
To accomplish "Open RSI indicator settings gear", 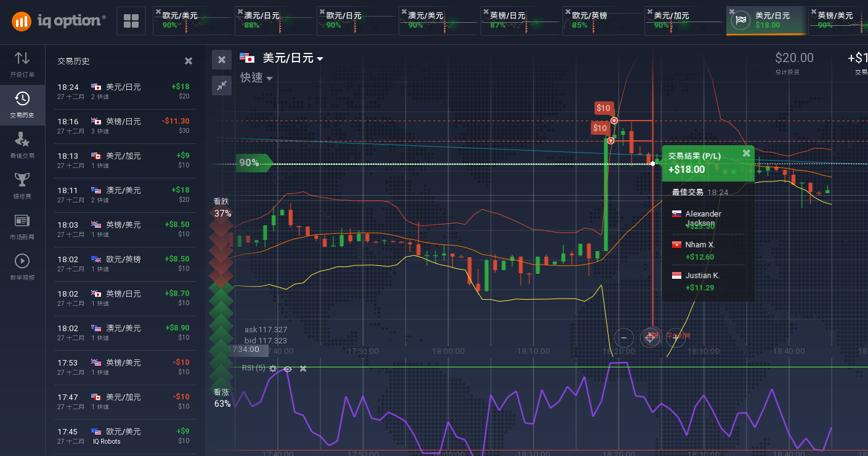I will click(x=273, y=369).
